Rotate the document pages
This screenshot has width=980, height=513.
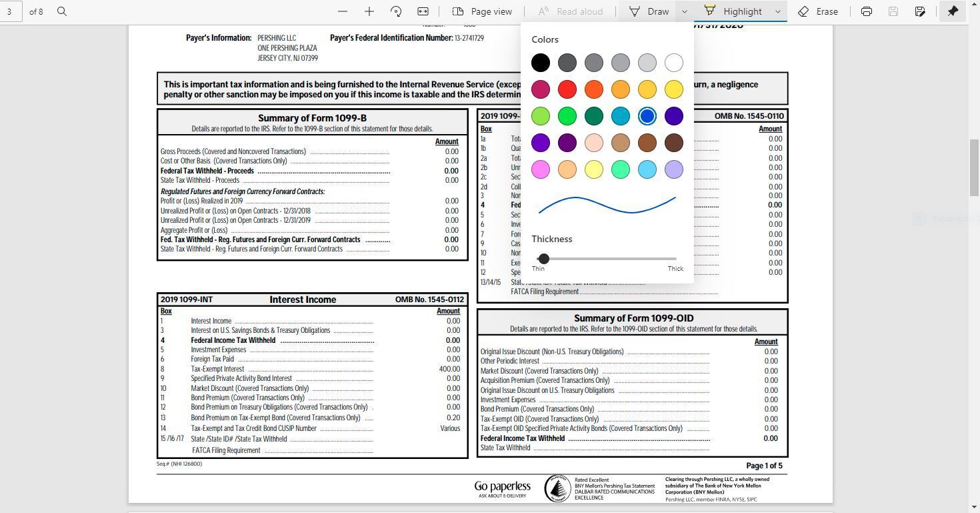(x=395, y=11)
